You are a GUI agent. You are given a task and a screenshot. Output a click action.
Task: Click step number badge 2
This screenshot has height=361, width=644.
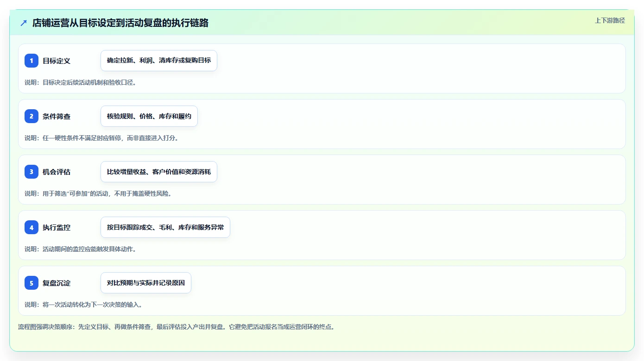click(32, 116)
